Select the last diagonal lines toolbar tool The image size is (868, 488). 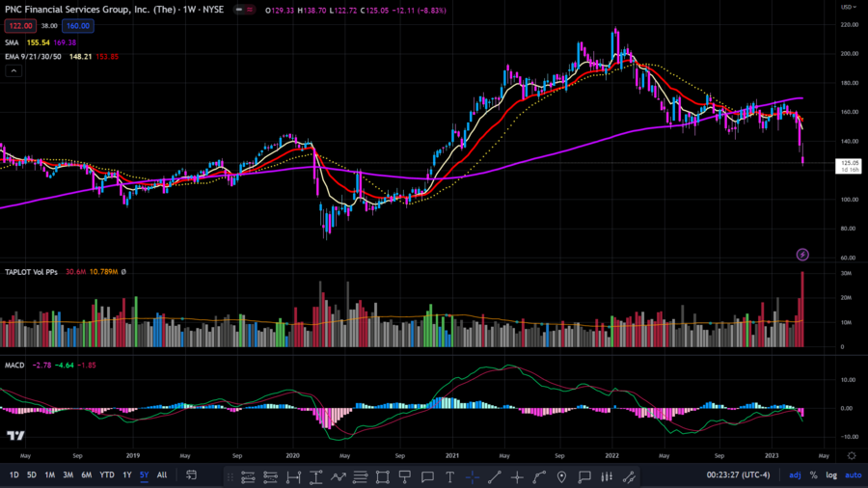click(629, 477)
